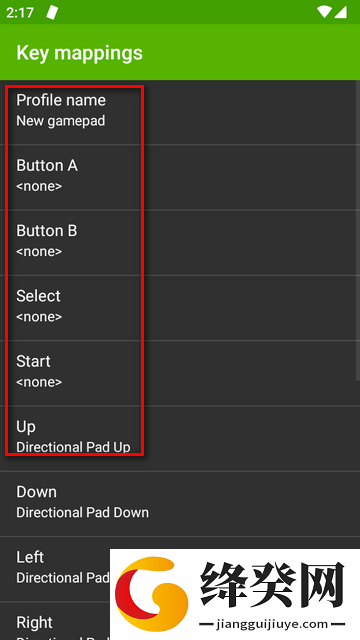Tap the SD card notification icon

52,12
